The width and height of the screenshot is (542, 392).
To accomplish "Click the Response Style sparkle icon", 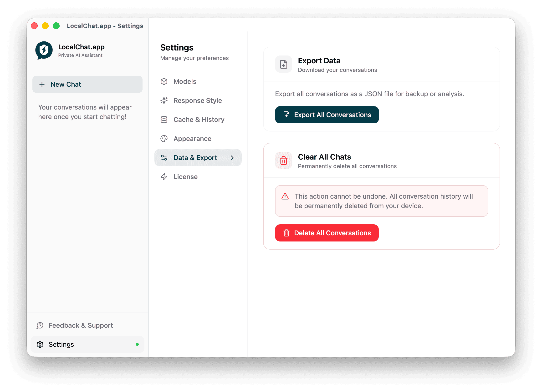I will [164, 101].
